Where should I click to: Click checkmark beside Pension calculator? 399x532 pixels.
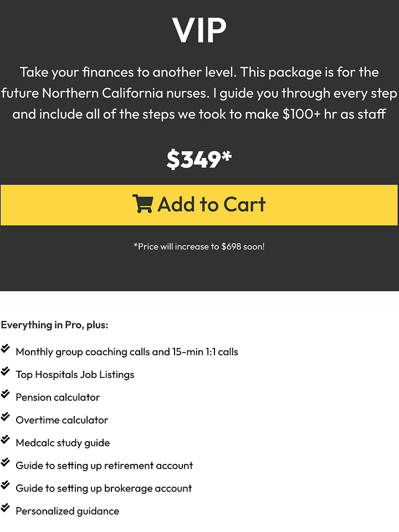(x=5, y=394)
